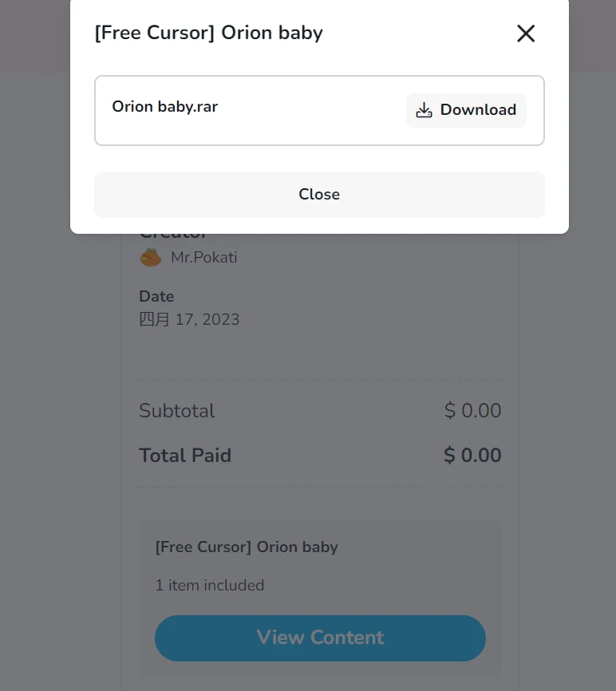Image resolution: width=616 pixels, height=691 pixels.
Task: Click the "1 item included" text
Action: click(210, 586)
